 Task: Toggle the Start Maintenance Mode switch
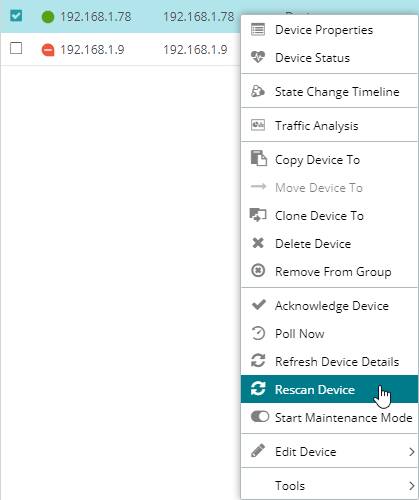(260, 417)
